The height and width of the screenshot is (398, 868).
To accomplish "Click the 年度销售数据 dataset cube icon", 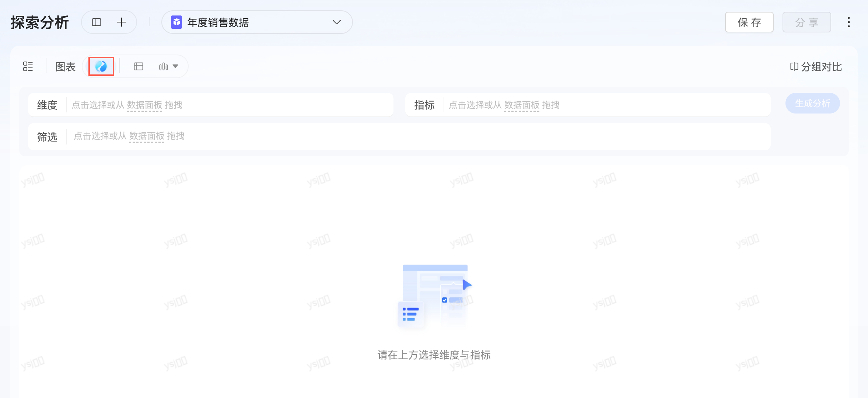I will [x=176, y=22].
